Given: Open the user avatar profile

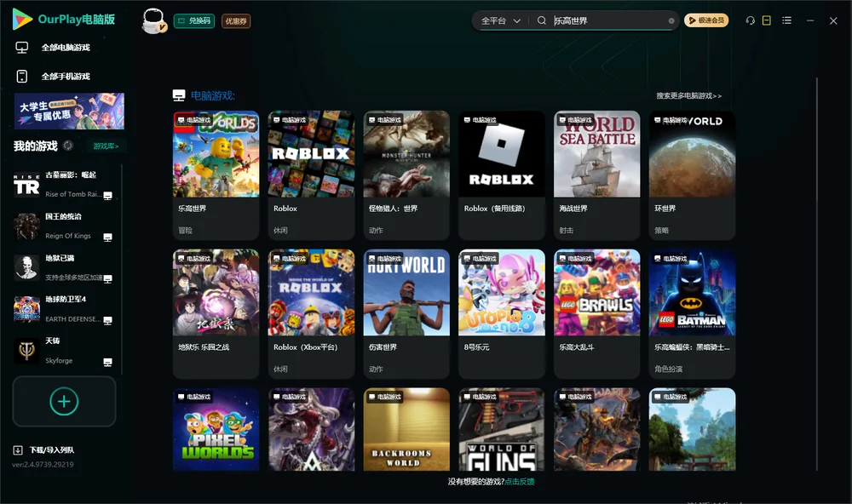Looking at the screenshot, I should [153, 20].
